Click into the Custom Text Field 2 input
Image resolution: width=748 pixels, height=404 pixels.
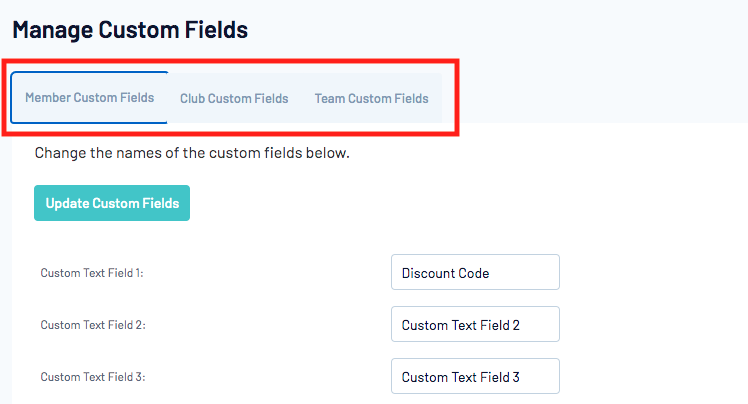pyautogui.click(x=475, y=324)
